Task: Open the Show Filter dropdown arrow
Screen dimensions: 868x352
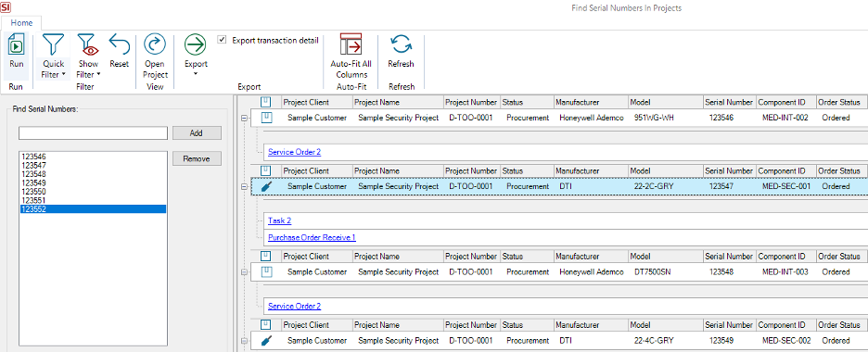Action: pos(98,74)
